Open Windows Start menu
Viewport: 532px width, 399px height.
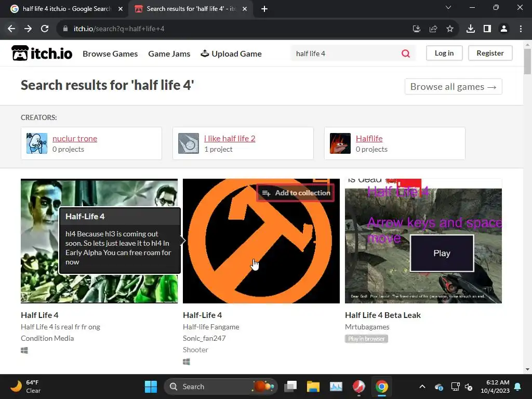[151, 387]
